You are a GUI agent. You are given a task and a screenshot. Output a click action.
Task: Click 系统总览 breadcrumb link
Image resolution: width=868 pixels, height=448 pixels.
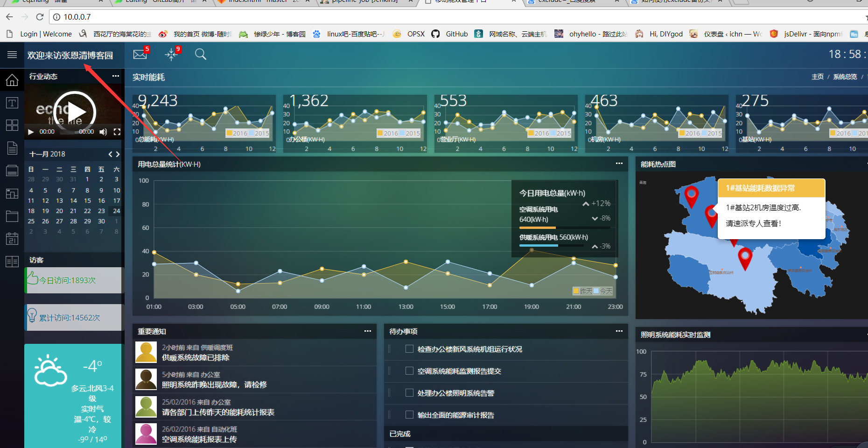[845, 77]
